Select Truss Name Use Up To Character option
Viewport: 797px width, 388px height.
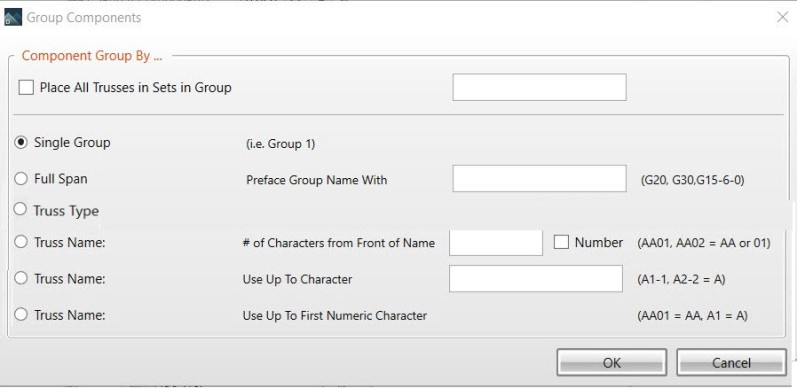(21, 278)
